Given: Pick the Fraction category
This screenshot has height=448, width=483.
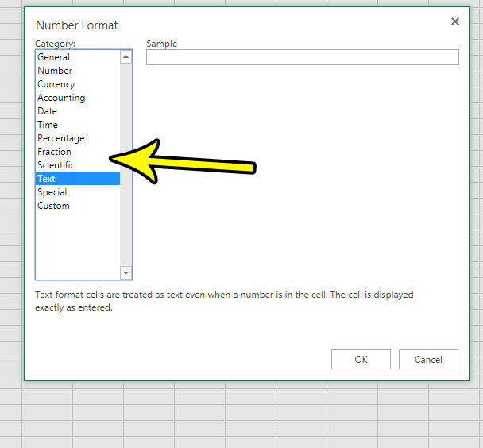Looking at the screenshot, I should 78,152.
